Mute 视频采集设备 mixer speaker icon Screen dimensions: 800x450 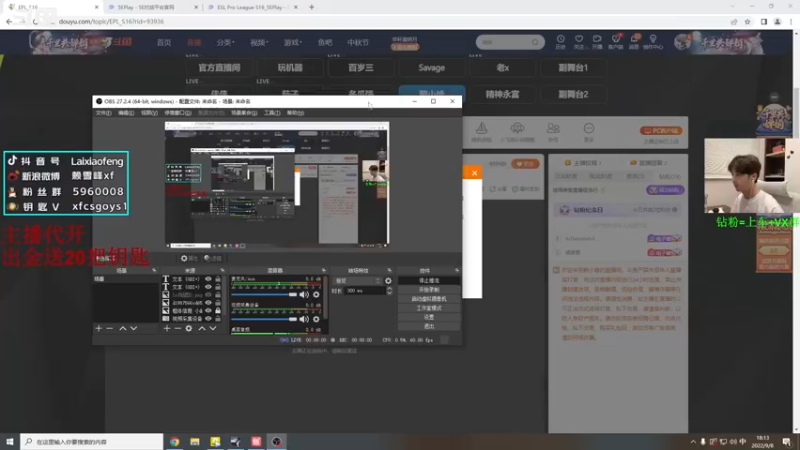coord(304,319)
